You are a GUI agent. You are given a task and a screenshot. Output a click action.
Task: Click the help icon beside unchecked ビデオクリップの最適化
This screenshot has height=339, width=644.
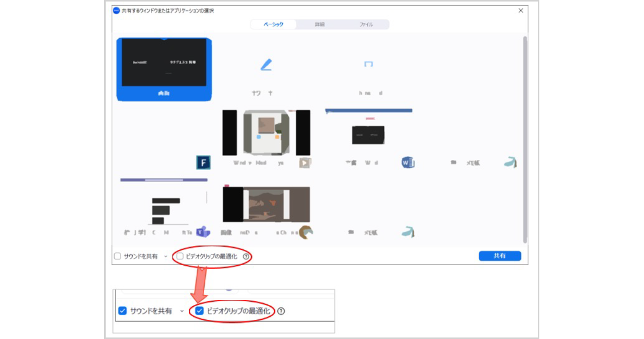(x=246, y=257)
